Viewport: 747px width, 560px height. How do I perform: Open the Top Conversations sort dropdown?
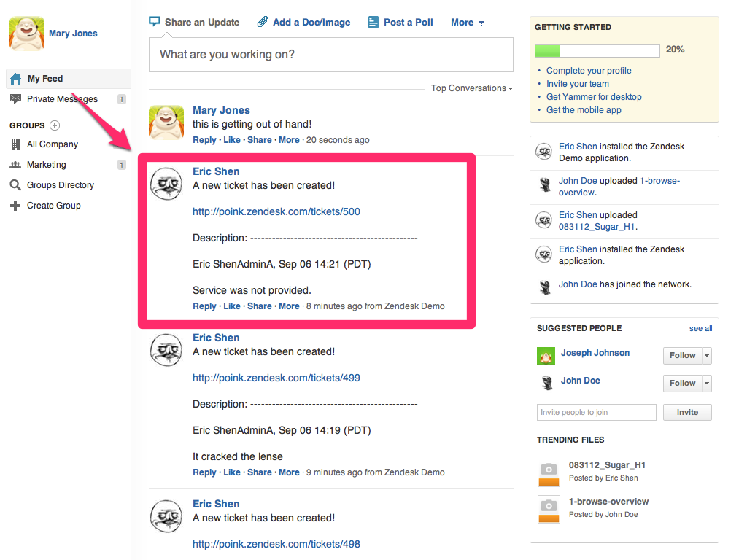tap(471, 88)
